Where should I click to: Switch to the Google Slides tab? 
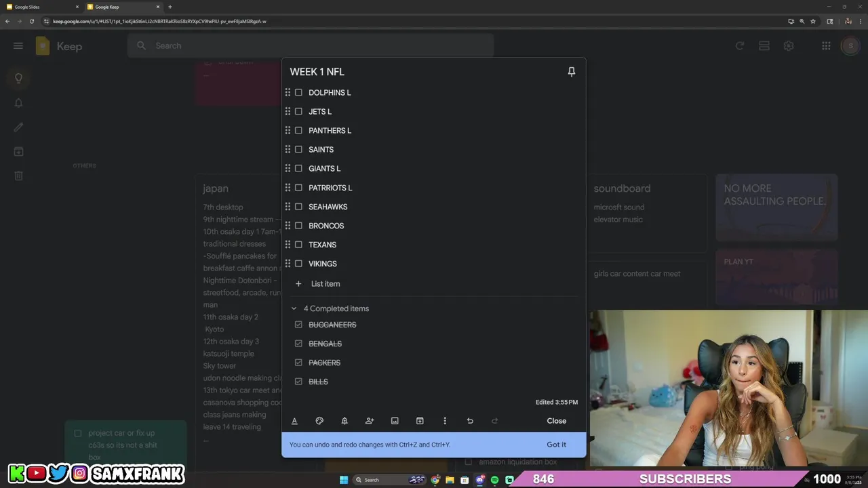coord(42,7)
